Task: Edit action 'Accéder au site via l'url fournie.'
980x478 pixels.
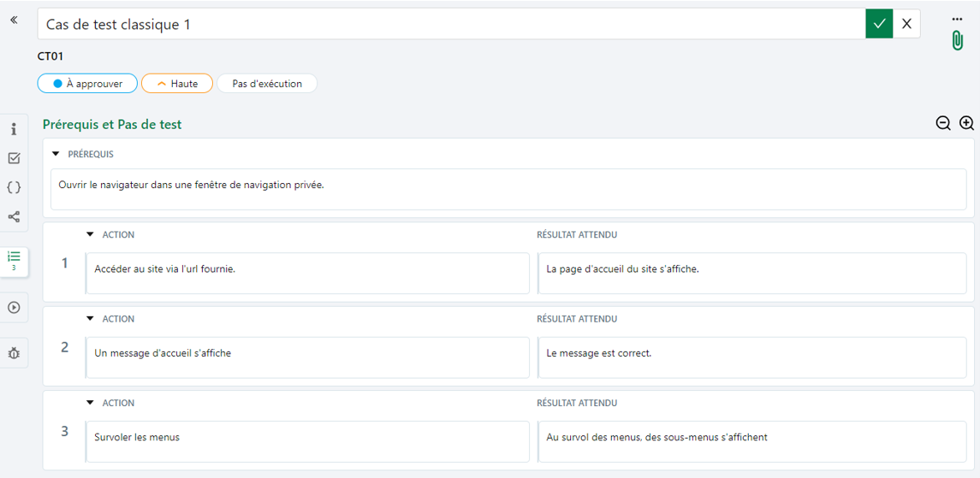Action: (x=307, y=274)
